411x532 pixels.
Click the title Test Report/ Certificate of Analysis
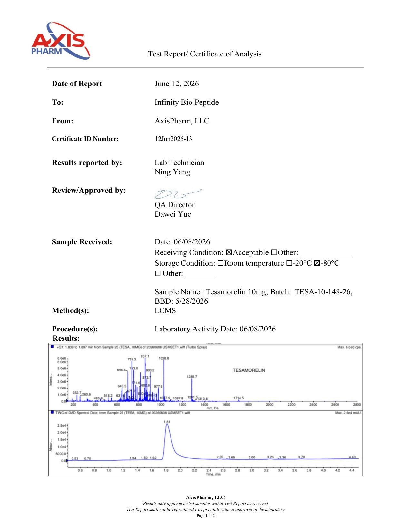(x=205, y=54)
